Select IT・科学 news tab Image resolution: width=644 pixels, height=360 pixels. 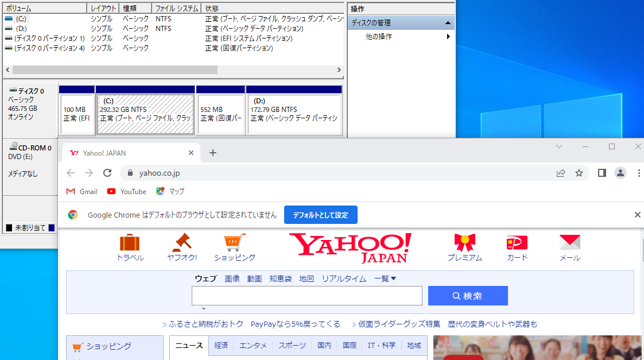tap(382, 346)
